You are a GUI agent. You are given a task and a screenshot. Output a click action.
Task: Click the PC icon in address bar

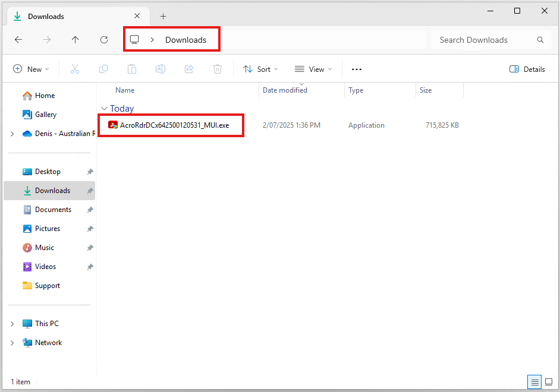click(x=135, y=40)
